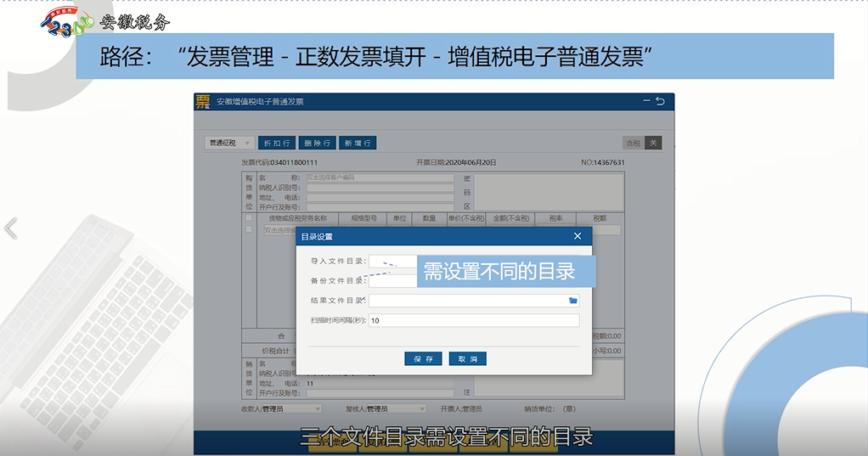This screenshot has width=868, height=456.
Task: Save directory settings with 保存
Action: [x=423, y=358]
